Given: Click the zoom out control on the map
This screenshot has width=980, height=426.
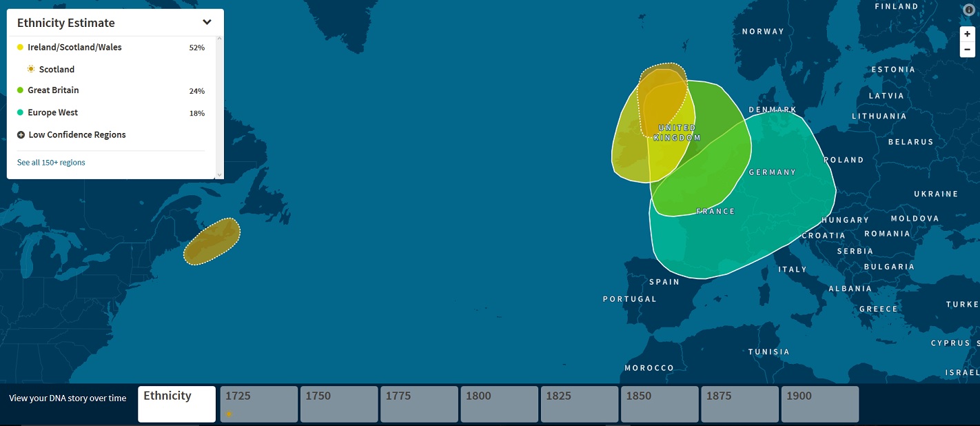Looking at the screenshot, I should click(967, 48).
